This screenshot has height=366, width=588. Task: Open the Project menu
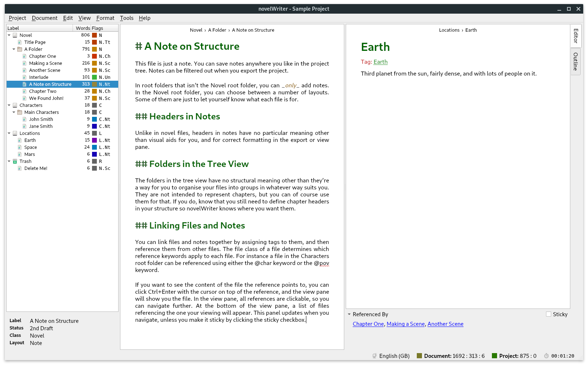pos(17,18)
